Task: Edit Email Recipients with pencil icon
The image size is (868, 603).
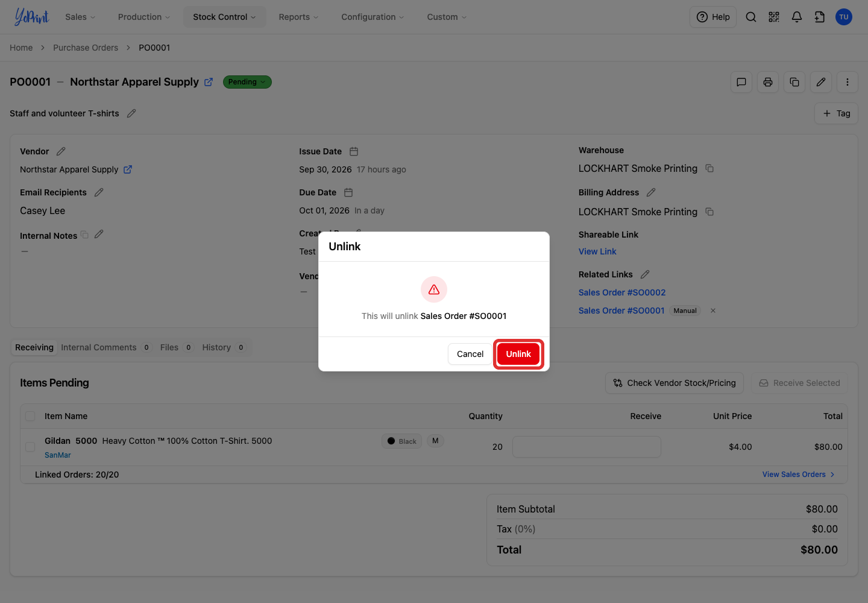Action: pos(99,192)
